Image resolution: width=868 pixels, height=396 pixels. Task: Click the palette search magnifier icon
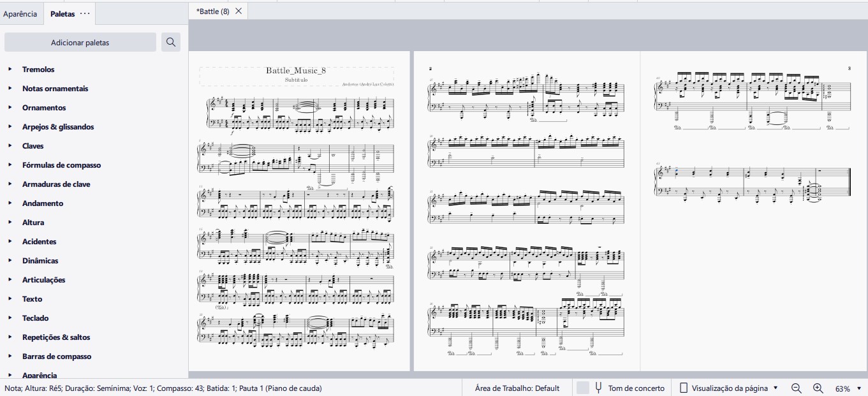(170, 42)
